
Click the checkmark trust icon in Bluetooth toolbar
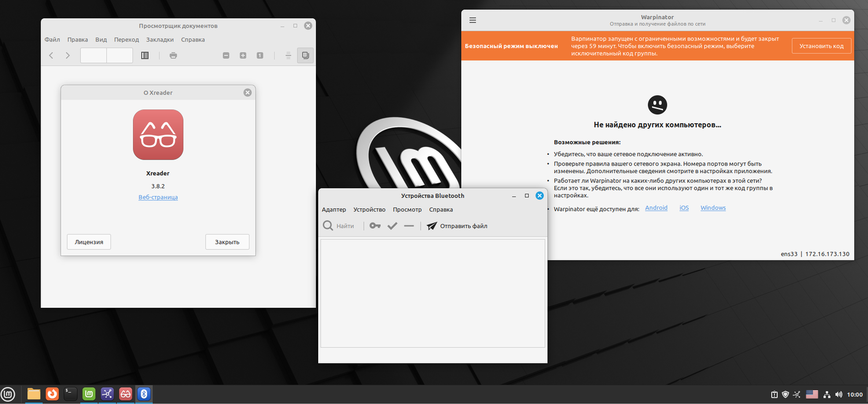(392, 226)
